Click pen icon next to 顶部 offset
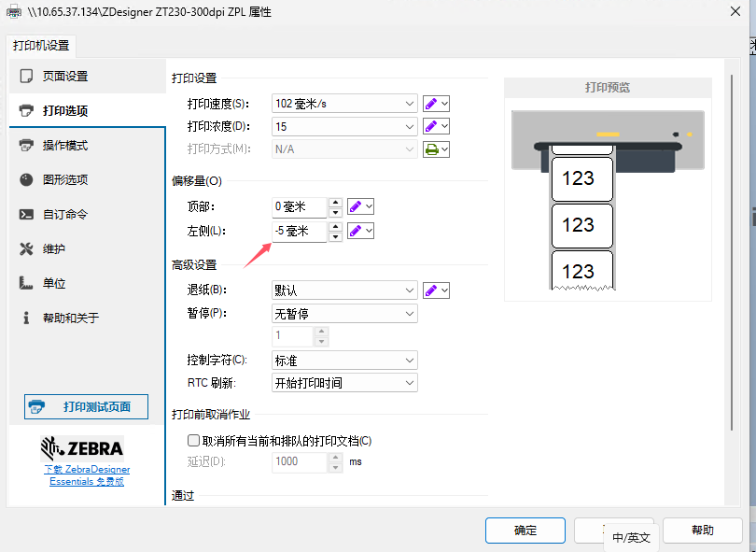This screenshot has width=756, height=552. tap(356, 207)
